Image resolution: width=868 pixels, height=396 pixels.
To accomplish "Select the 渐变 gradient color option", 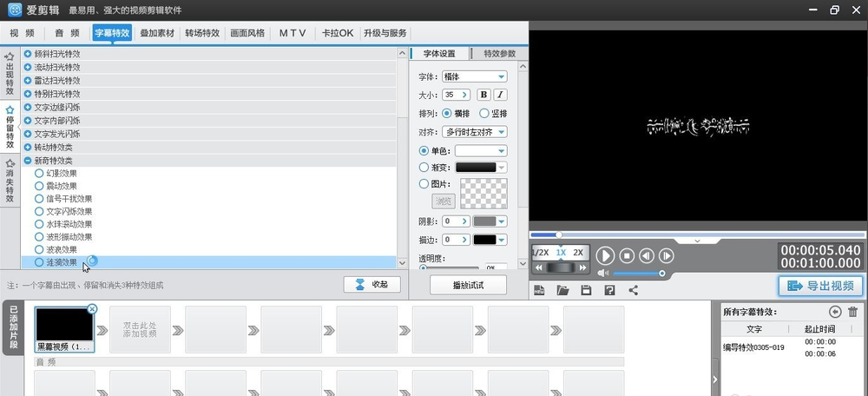I will tap(424, 167).
